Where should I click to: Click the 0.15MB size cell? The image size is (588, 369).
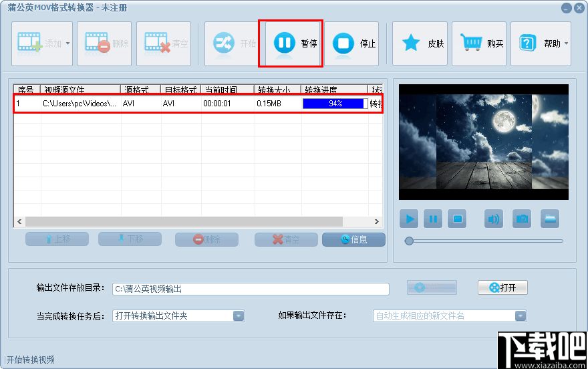pyautogui.click(x=269, y=104)
